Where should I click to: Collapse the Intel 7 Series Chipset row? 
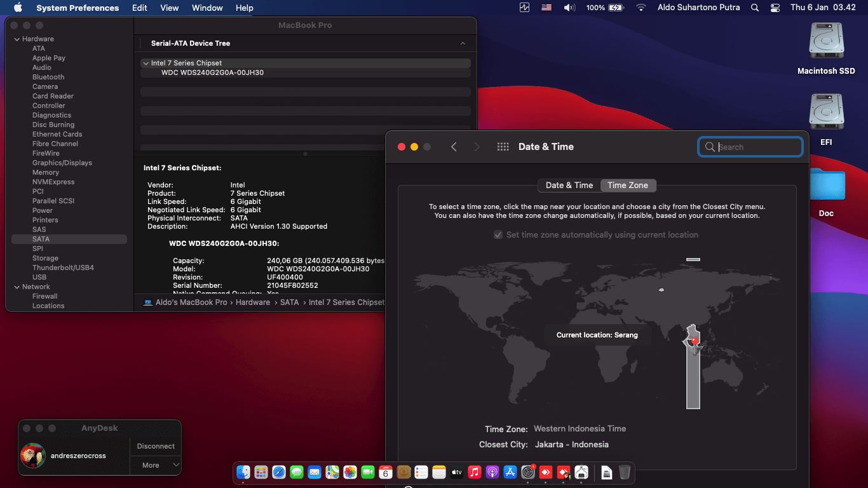pos(146,64)
